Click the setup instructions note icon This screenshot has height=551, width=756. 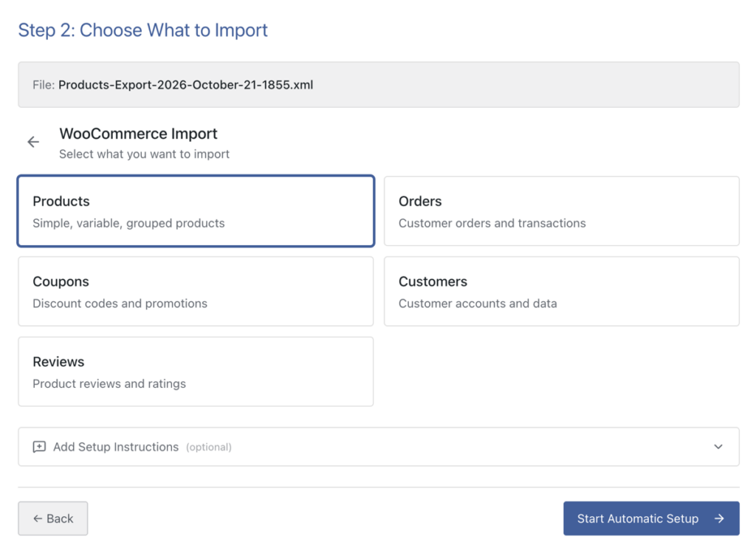pos(39,447)
